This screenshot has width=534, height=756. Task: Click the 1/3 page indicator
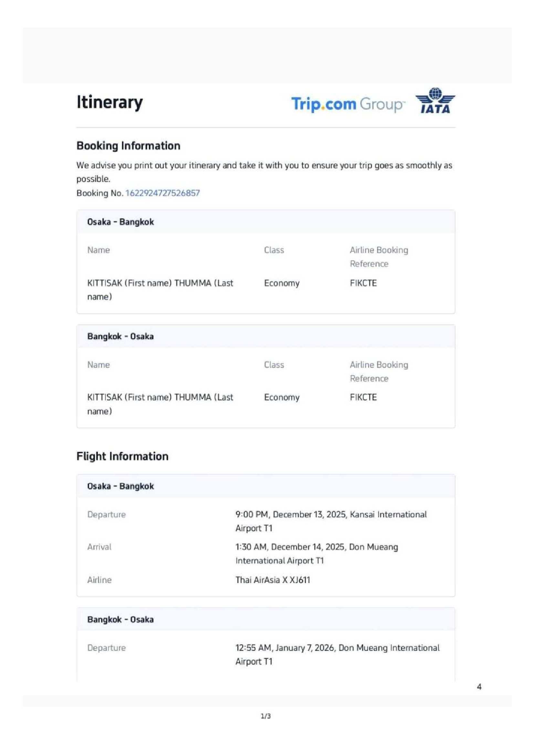click(x=266, y=716)
